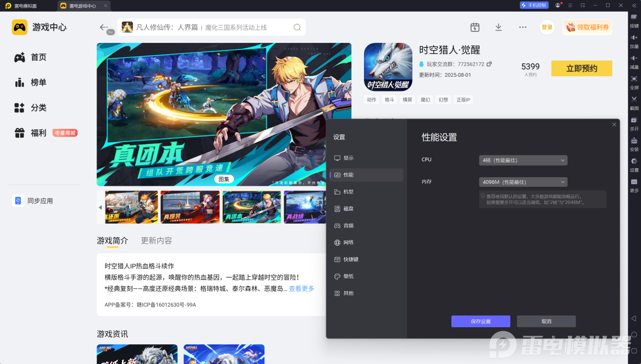The height and width of the screenshot is (364, 641).
Task: Select the 真爆装 screenshot thumbnail
Action: point(190,207)
